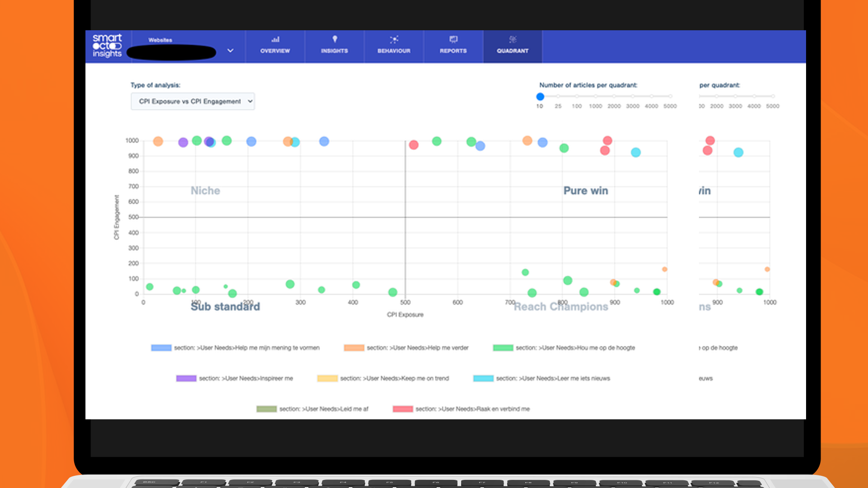Viewport: 868px width, 488px height.
Task: Click the Insights lightbulb icon
Action: coord(335,39)
